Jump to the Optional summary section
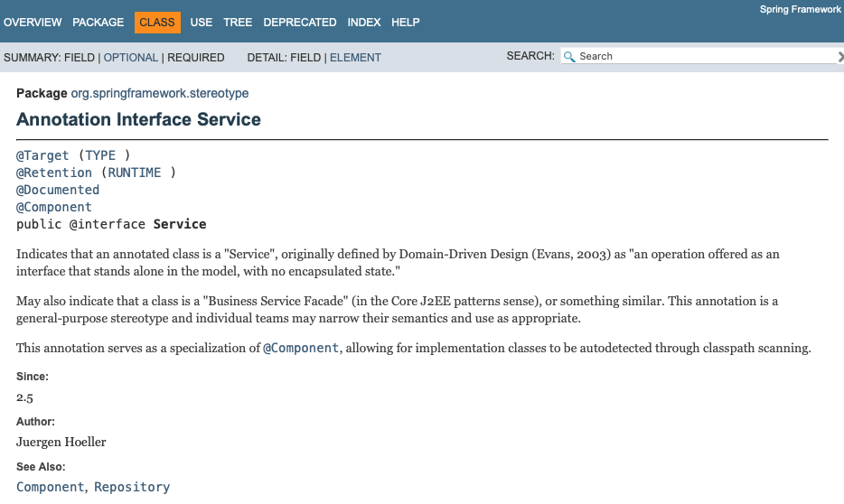This screenshot has width=844, height=504. pos(131,58)
